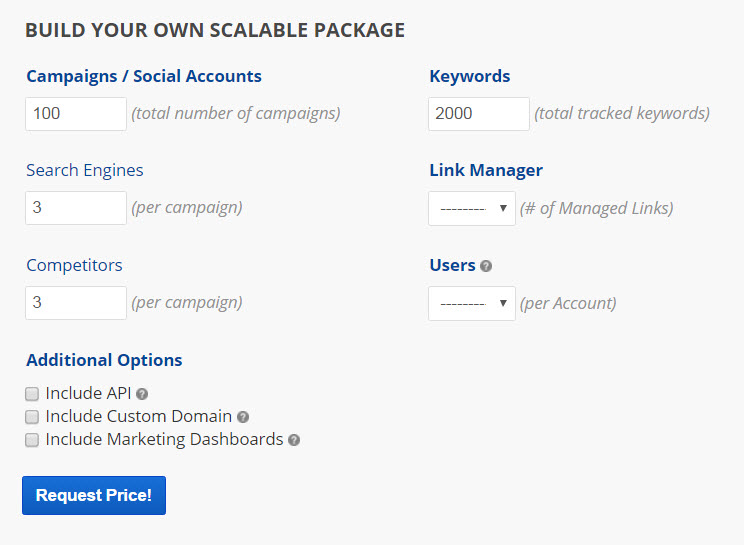Select the Competitors per campaign field

76,302
